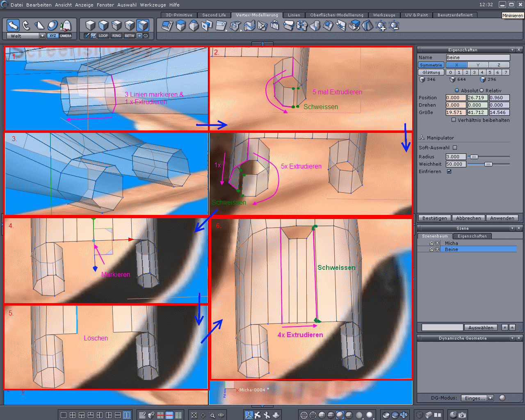Toggle the Soft-Auswahl checkbox

point(455,148)
